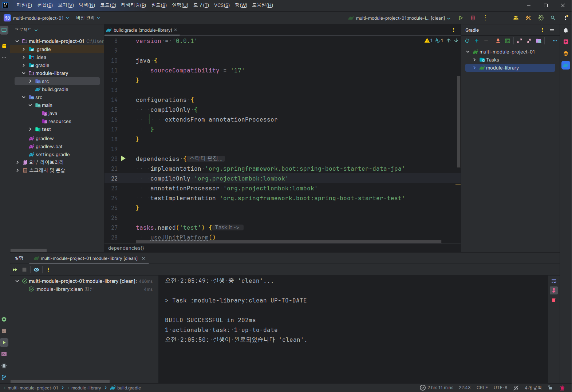Open the Terminal tool window in the left sidebar
This screenshot has height=392, width=572.
[4, 354]
